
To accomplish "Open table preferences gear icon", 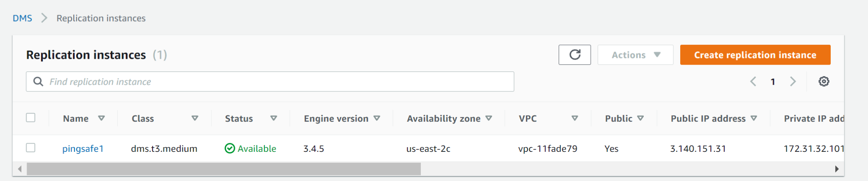I will (823, 82).
